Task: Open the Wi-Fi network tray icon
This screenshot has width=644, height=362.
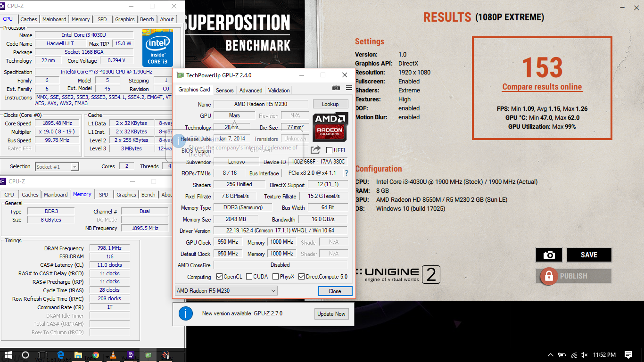Action: pos(573,355)
